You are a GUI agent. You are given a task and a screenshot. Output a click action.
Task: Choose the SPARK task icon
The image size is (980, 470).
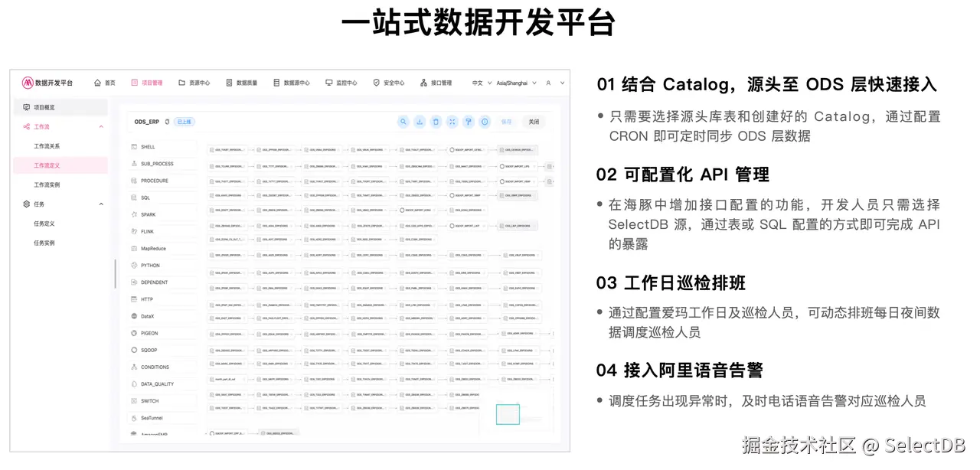point(135,214)
